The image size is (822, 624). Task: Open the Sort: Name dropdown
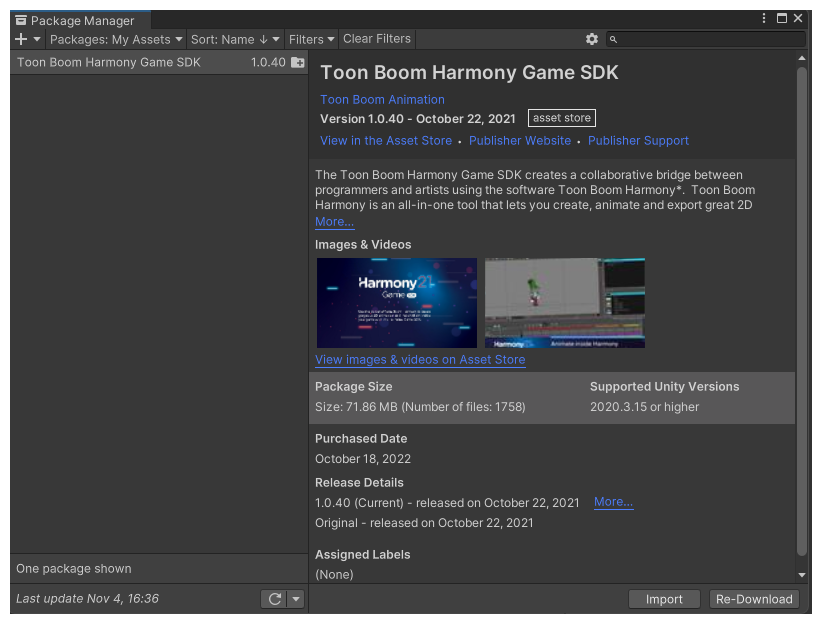click(236, 39)
